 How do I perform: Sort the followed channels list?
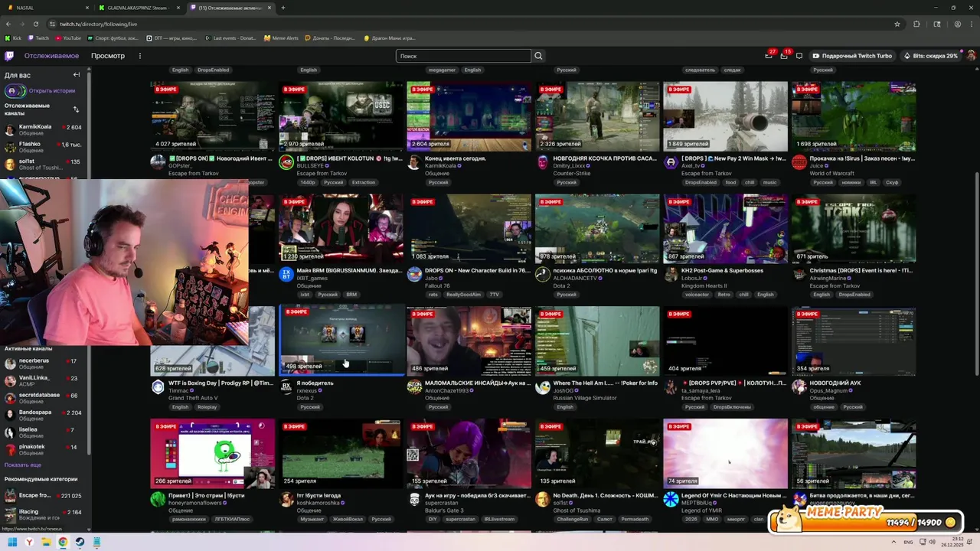point(76,109)
